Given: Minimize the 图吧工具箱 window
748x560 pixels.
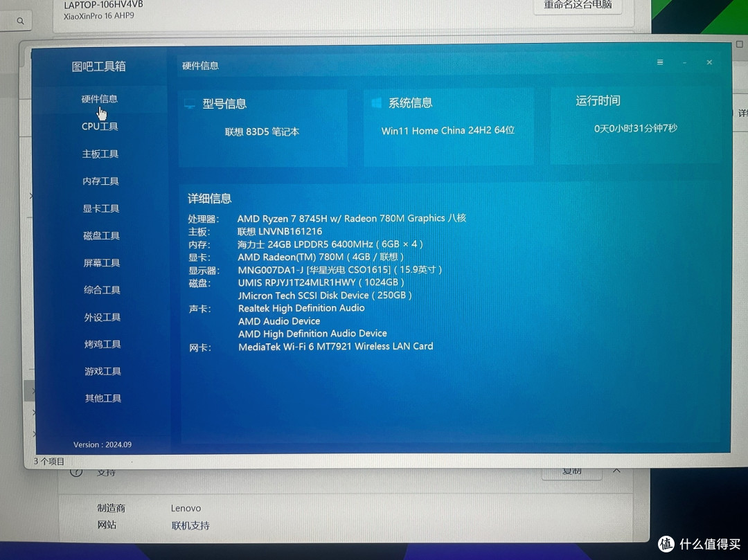Looking at the screenshot, I should coord(685,63).
